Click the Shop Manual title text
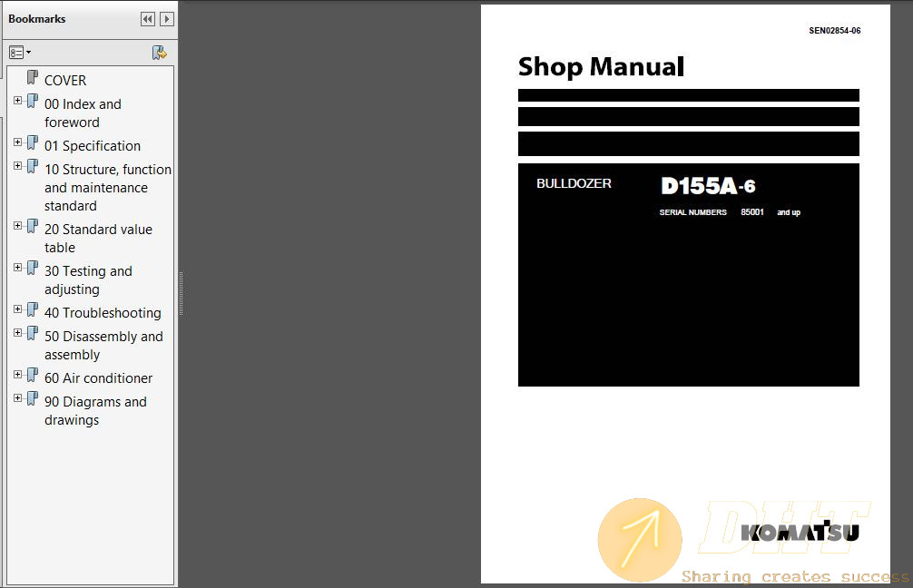913x588 pixels. pos(601,67)
